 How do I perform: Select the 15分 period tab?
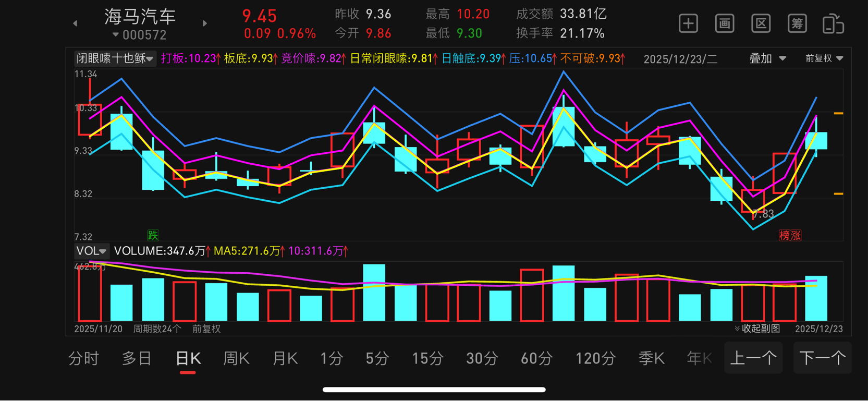[x=428, y=359]
